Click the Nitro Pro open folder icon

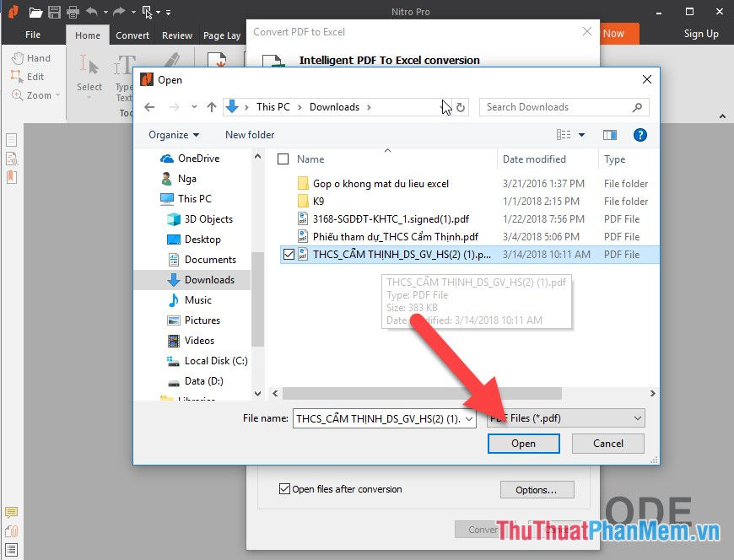coord(35,12)
